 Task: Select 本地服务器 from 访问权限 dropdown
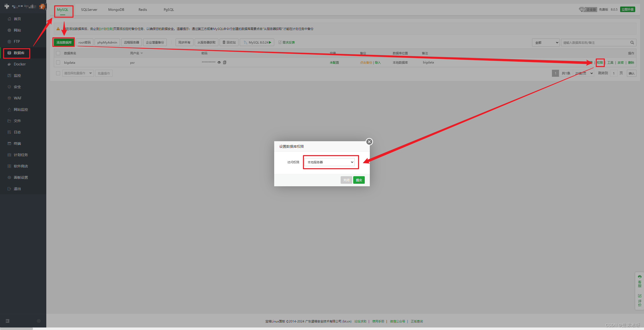[329, 162]
